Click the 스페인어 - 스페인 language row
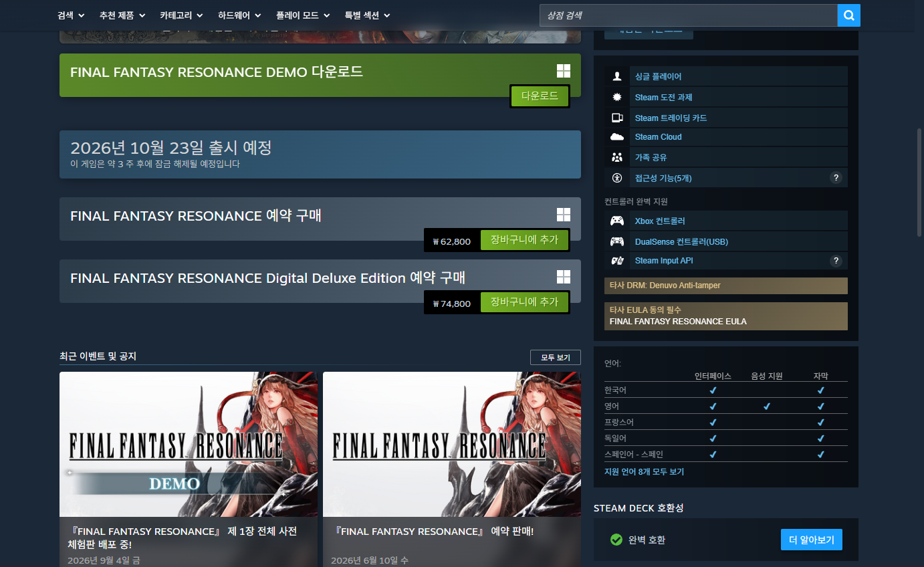 tap(726, 454)
